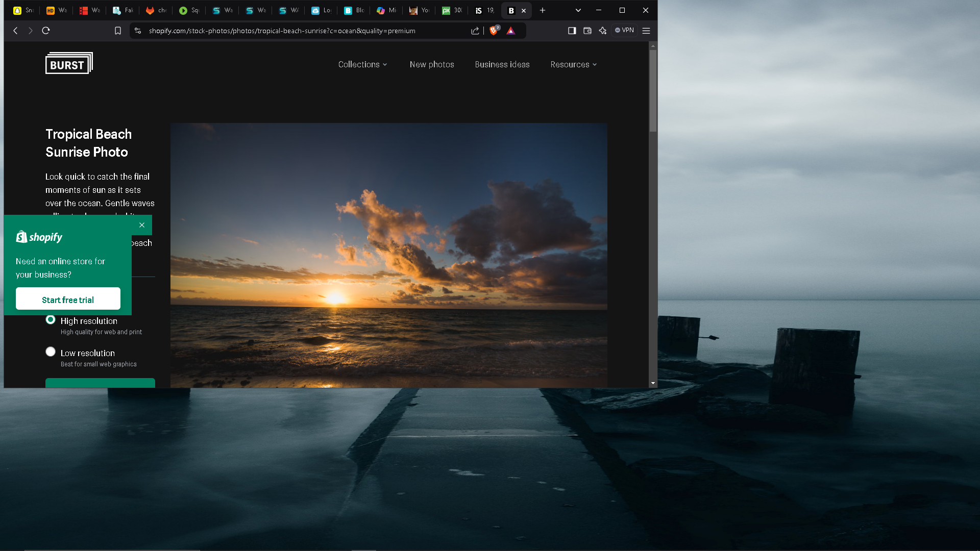
Task: Open Leo AI assistant
Action: (603, 31)
